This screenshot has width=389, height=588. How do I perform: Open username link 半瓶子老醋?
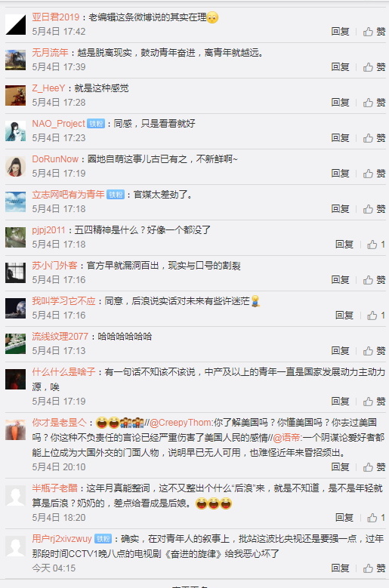(x=55, y=488)
